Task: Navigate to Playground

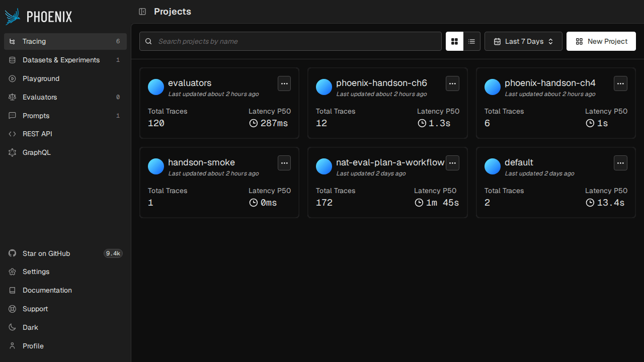Action: (x=65, y=78)
